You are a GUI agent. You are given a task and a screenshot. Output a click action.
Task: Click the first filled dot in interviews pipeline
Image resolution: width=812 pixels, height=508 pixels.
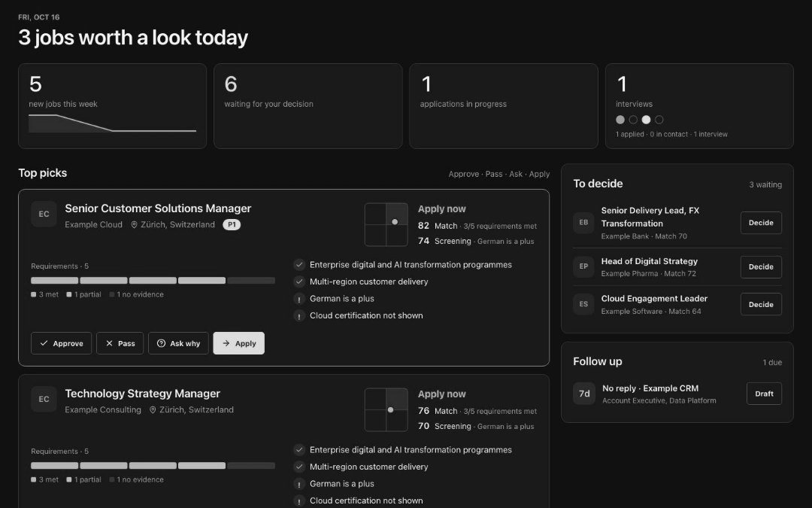click(620, 120)
